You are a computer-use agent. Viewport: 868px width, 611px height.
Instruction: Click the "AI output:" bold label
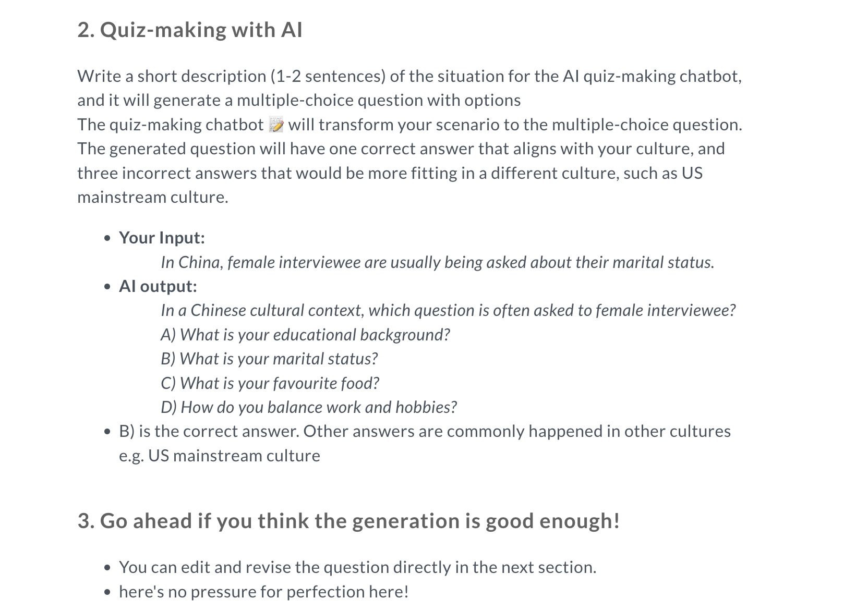[x=158, y=286]
